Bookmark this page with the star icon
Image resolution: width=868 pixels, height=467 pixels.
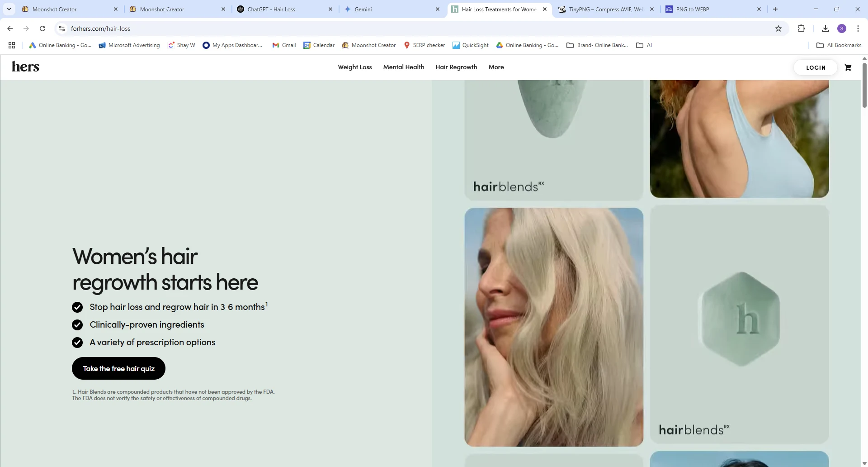(778, 29)
